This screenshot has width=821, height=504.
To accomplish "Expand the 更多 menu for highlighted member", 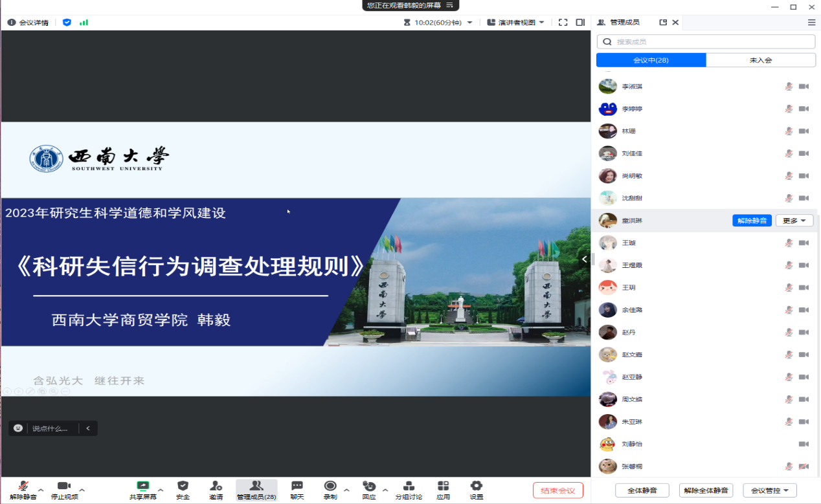I will pos(794,221).
